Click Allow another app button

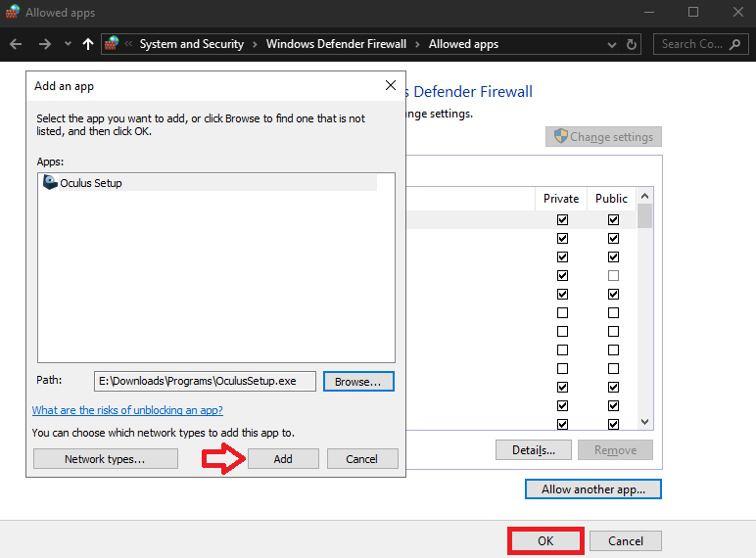593,489
